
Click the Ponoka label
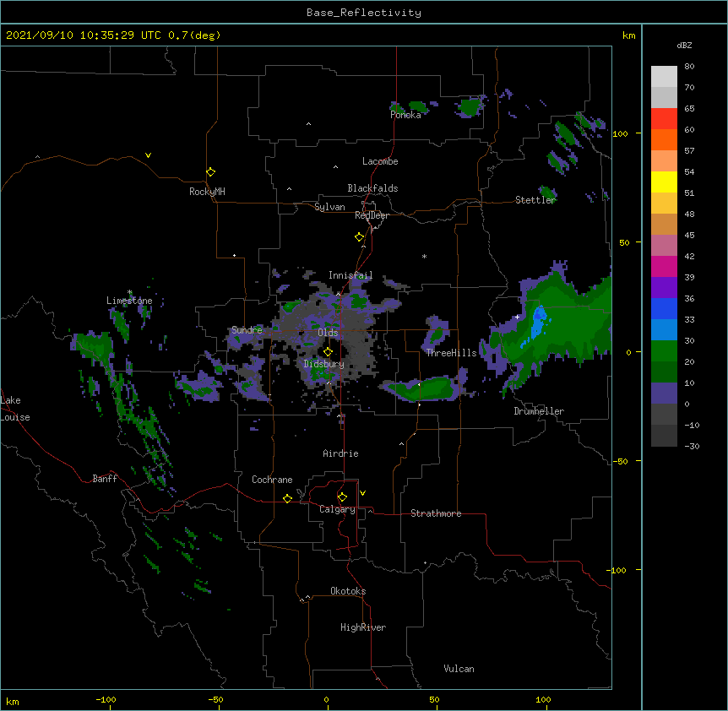coord(405,115)
